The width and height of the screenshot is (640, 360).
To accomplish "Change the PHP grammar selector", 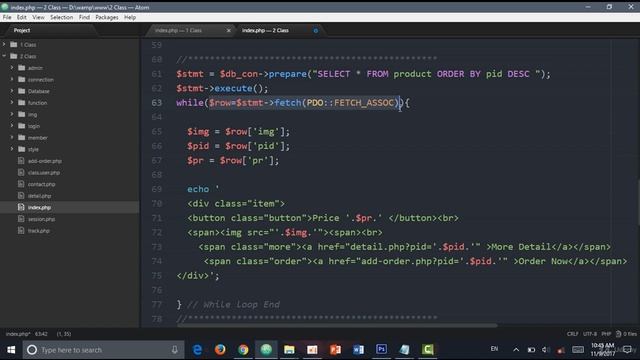I will pos(606,334).
